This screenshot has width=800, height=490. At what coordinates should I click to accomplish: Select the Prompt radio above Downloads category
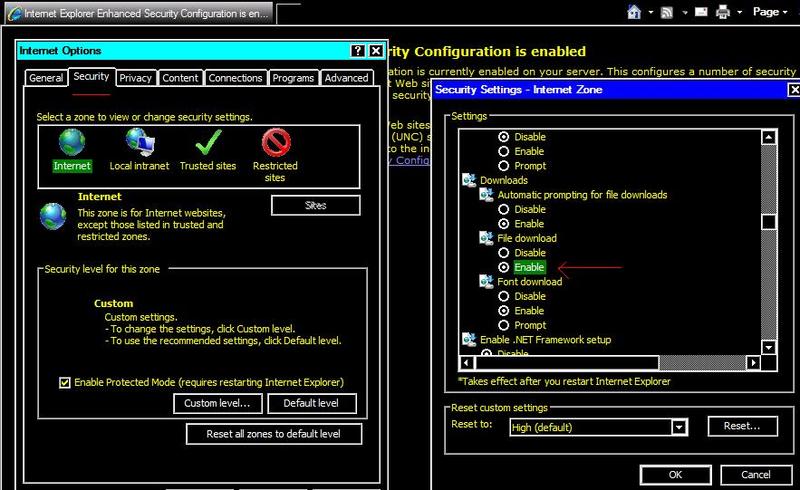pos(504,166)
